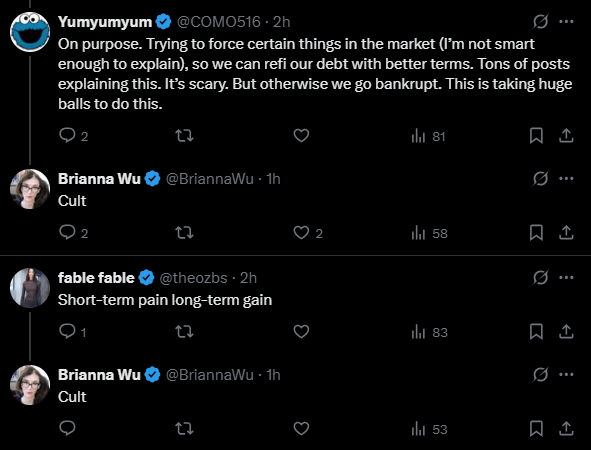Screen dimensions: 591x450
Task: Bookmark Yumyumyum's tweet
Action: pos(536,136)
